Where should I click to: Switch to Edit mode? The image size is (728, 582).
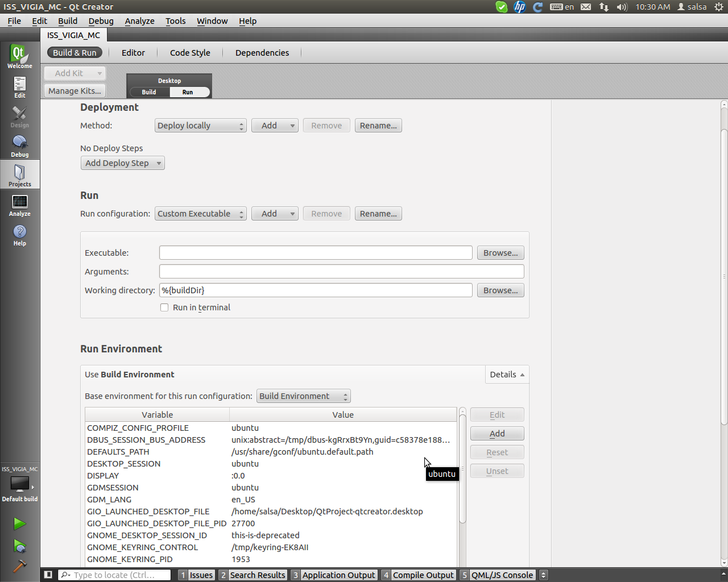(20, 86)
